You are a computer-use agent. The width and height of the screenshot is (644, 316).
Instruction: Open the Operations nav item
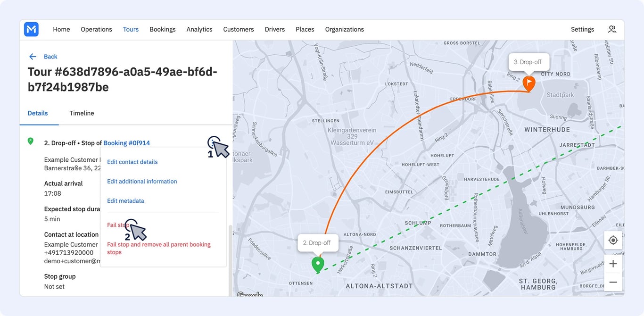click(96, 29)
